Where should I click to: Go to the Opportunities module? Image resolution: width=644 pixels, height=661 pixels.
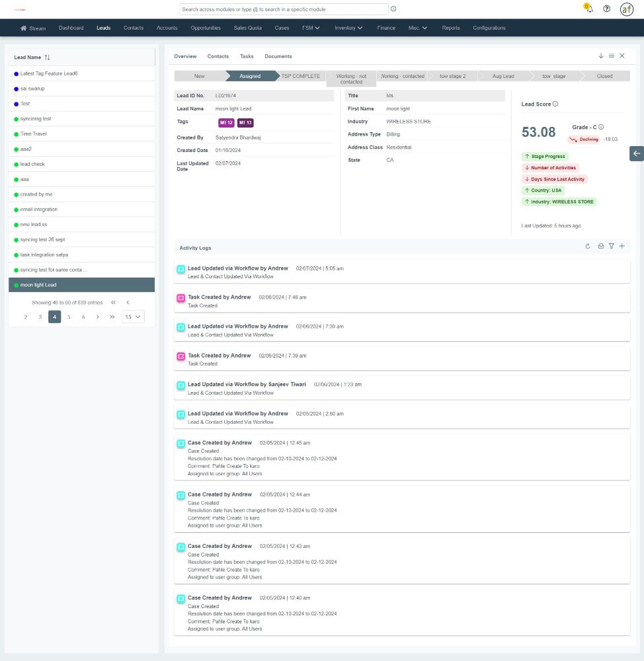click(x=206, y=28)
